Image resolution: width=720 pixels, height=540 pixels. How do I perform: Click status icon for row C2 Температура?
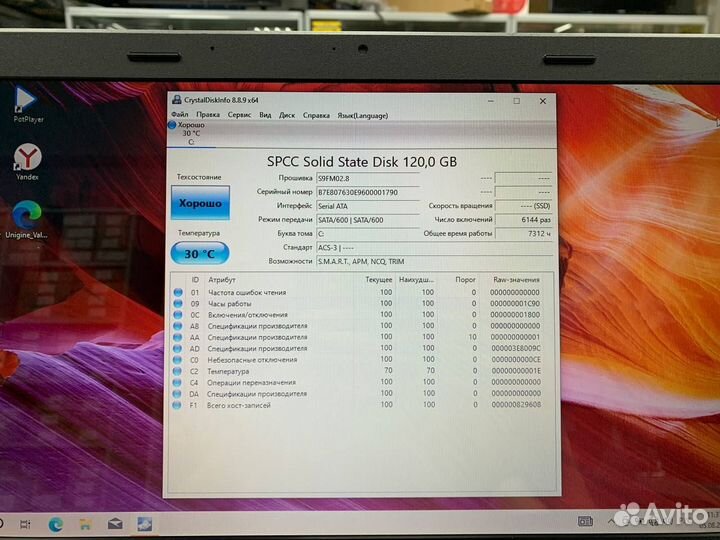pyautogui.click(x=177, y=371)
